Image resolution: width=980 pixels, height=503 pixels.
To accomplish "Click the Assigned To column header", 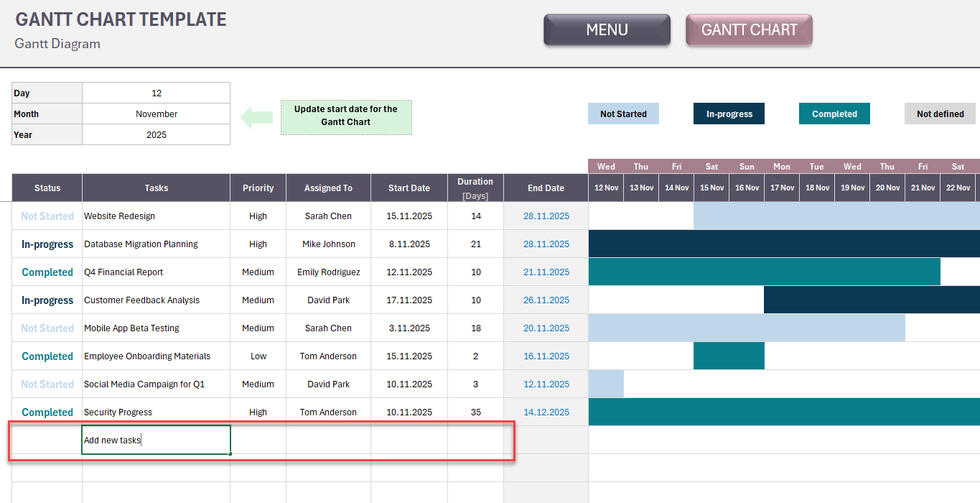I will 328,188.
